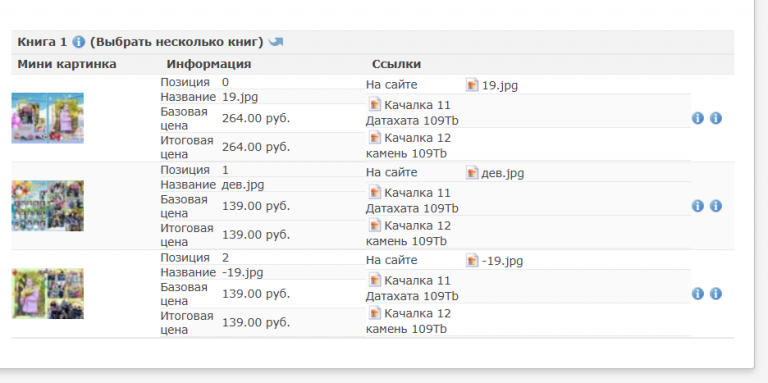The width and height of the screenshot is (768, 383).
Task: Open the 19.jpg file link on site
Action: 492,85
